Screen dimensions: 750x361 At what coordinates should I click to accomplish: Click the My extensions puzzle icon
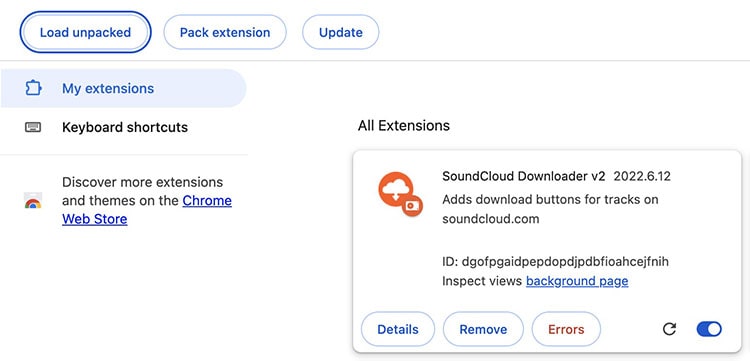coord(33,88)
